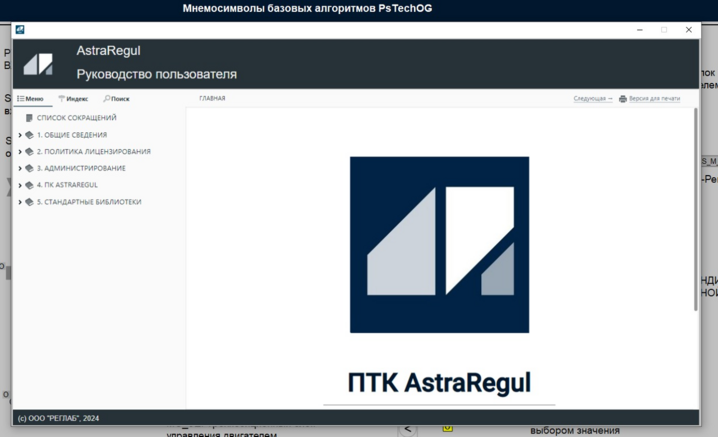Screen dimensions: 718x437
Task: Click the book icon beside ПК AstraRegul
Action: 30,185
